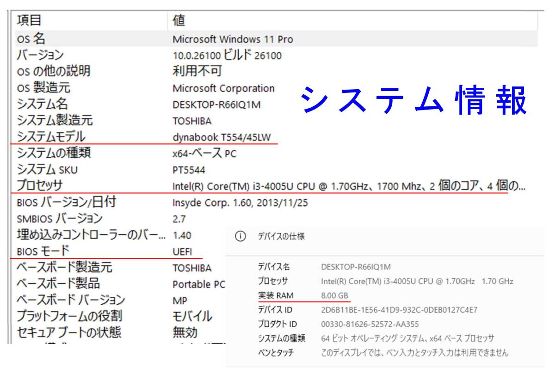Viewport: 555px width, 392px height.
Task: Click the x64-ベース PC value
Action: (x=204, y=153)
